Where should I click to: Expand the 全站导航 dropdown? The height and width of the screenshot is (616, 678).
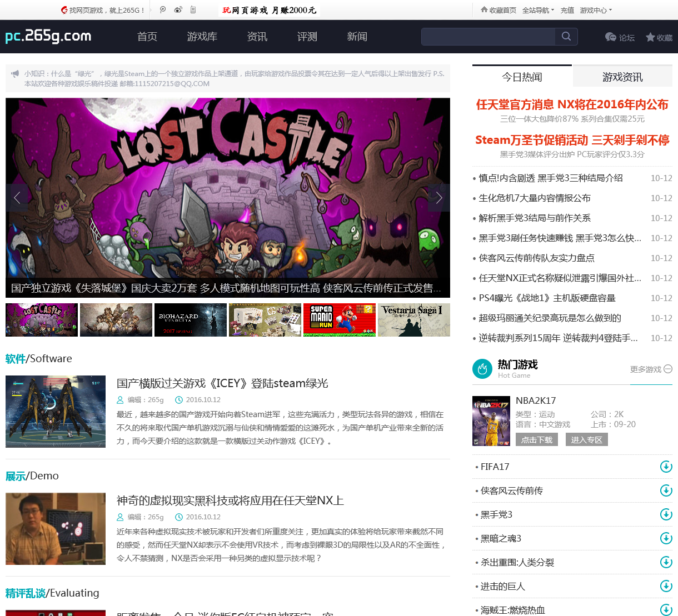pyautogui.click(x=538, y=10)
